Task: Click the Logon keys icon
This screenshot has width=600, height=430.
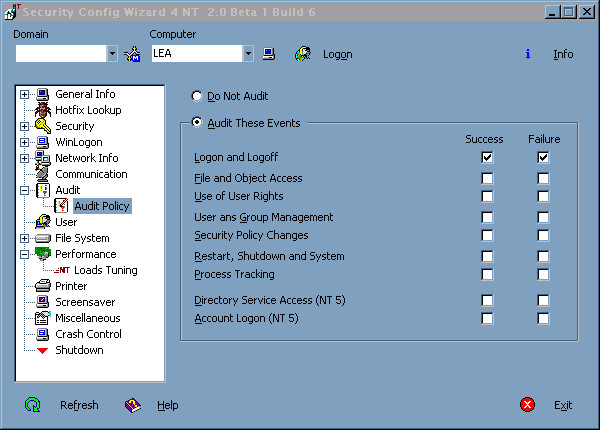Action: tap(301, 54)
